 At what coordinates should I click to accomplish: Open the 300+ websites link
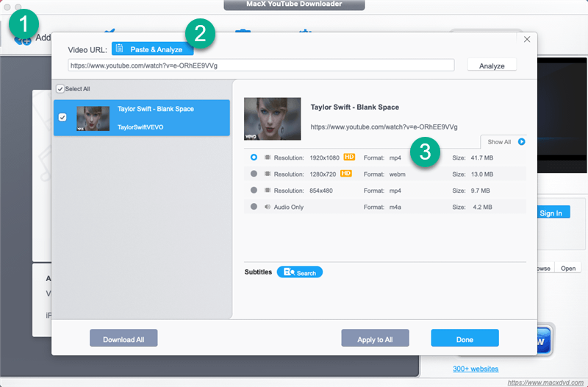(x=476, y=369)
